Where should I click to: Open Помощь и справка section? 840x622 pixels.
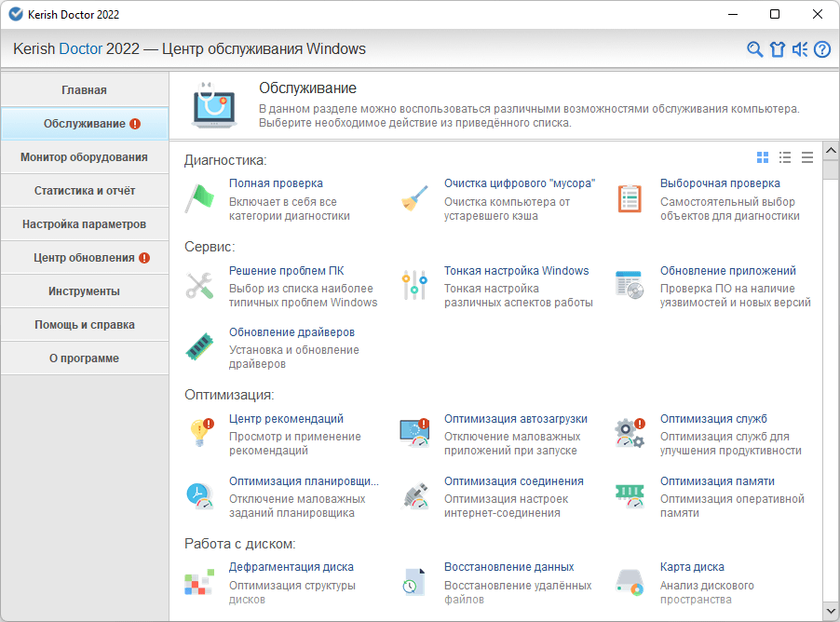pos(85,325)
